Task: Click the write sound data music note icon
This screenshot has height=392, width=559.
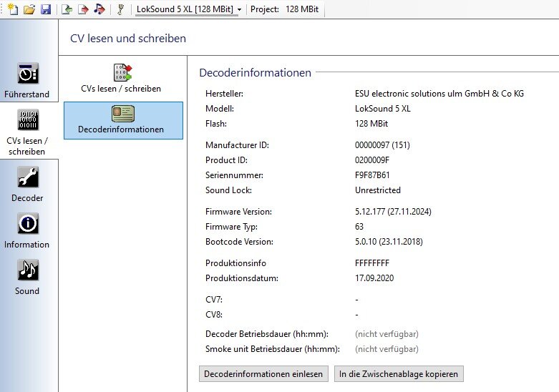Action: [x=99, y=9]
